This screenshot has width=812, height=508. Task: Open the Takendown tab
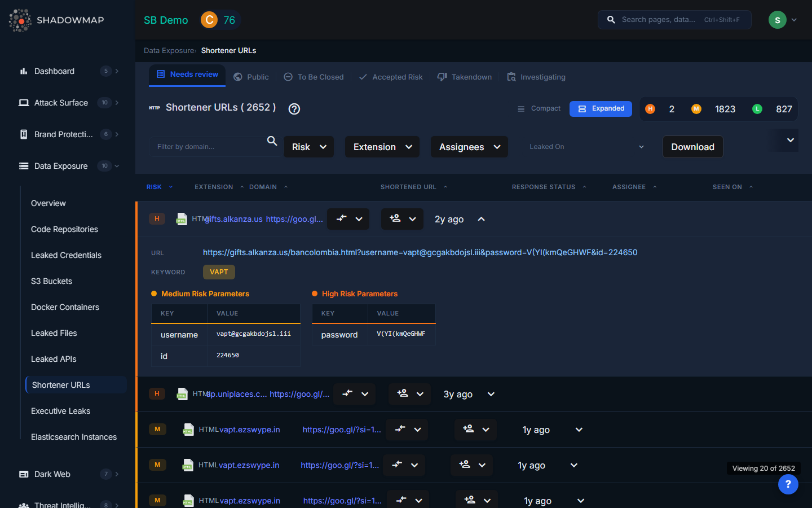(465, 77)
